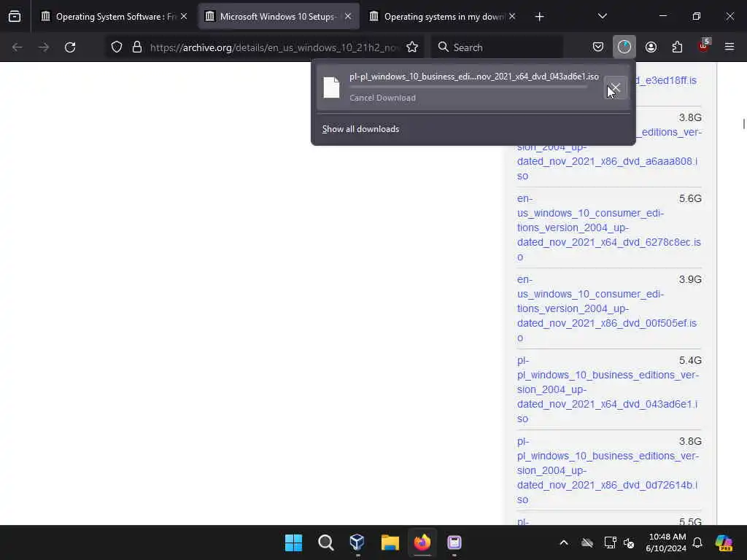747x560 pixels.
Task: Close the Operating systems in my downloads tab
Action: [x=512, y=17]
